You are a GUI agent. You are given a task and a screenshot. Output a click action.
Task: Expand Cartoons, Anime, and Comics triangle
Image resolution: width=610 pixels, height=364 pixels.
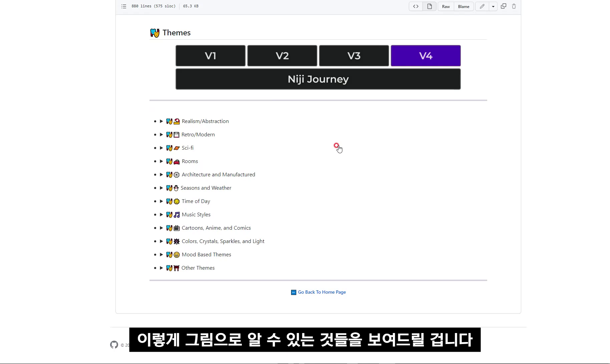[162, 228]
